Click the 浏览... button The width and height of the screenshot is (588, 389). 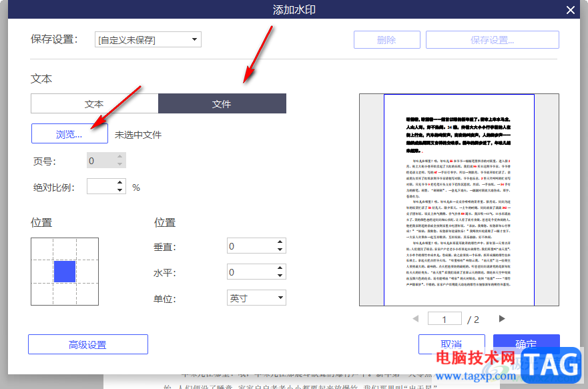point(69,134)
